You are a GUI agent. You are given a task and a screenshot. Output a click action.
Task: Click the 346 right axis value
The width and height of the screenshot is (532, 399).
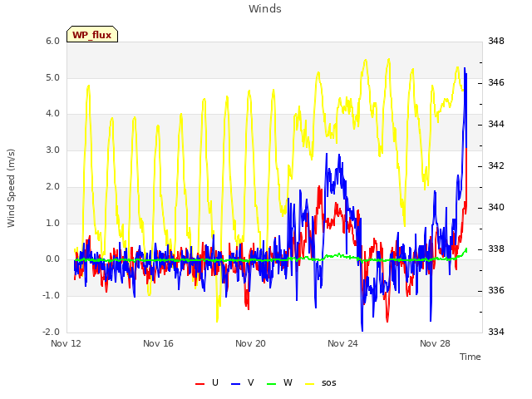pyautogui.click(x=496, y=82)
